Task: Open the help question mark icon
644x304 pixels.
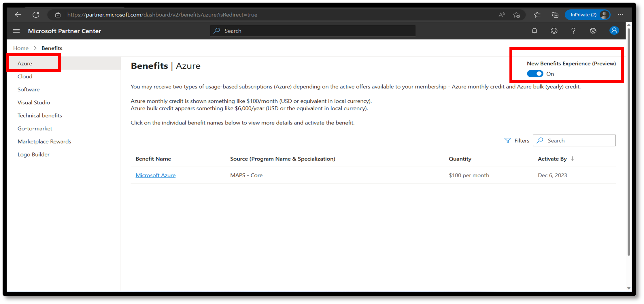Action: pyautogui.click(x=573, y=31)
